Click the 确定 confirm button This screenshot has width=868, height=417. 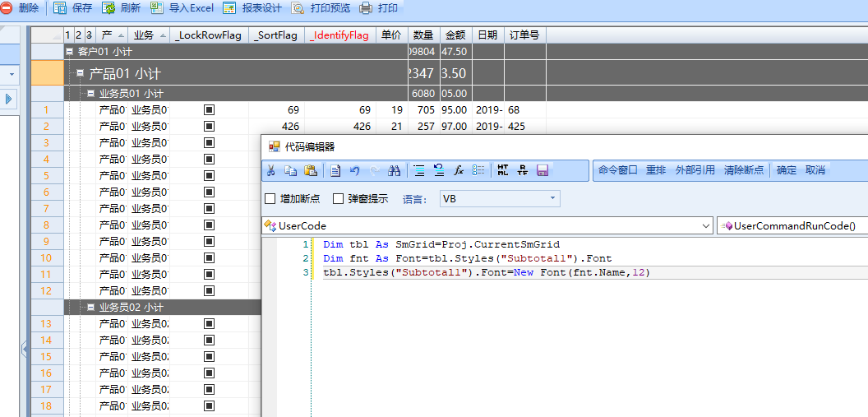787,170
